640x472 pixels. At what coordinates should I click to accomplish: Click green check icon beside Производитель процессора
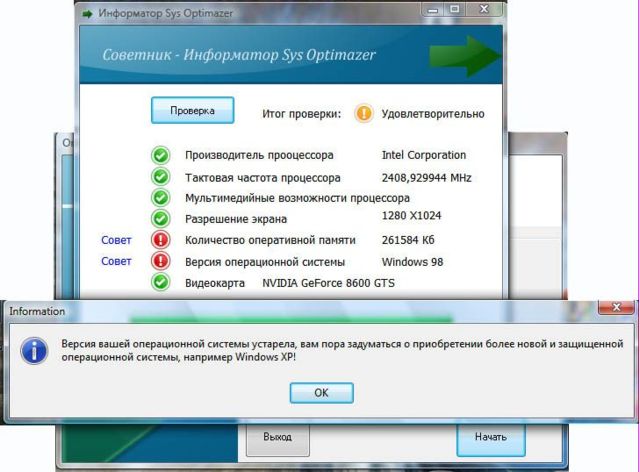[160, 156]
